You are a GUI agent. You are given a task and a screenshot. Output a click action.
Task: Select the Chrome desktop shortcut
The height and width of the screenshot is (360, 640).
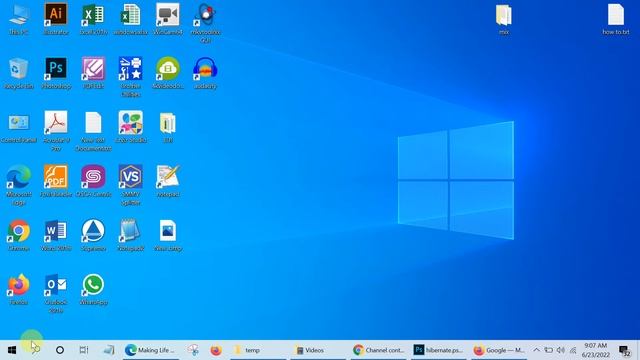(x=19, y=235)
